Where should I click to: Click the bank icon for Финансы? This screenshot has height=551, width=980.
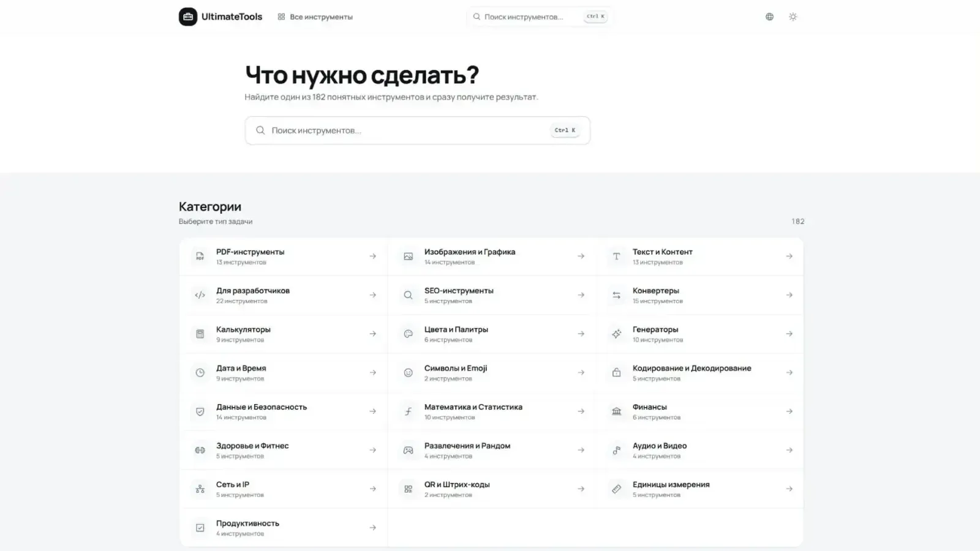coord(616,411)
